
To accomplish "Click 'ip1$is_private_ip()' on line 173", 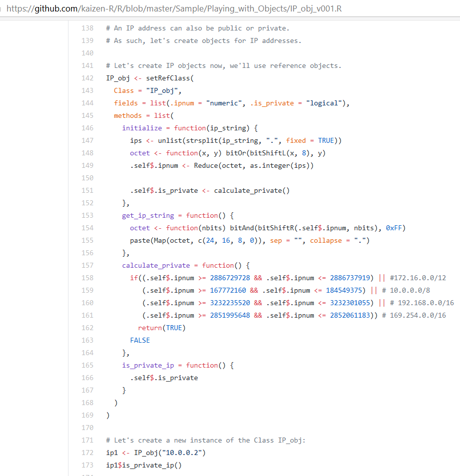I will click(143, 465).
